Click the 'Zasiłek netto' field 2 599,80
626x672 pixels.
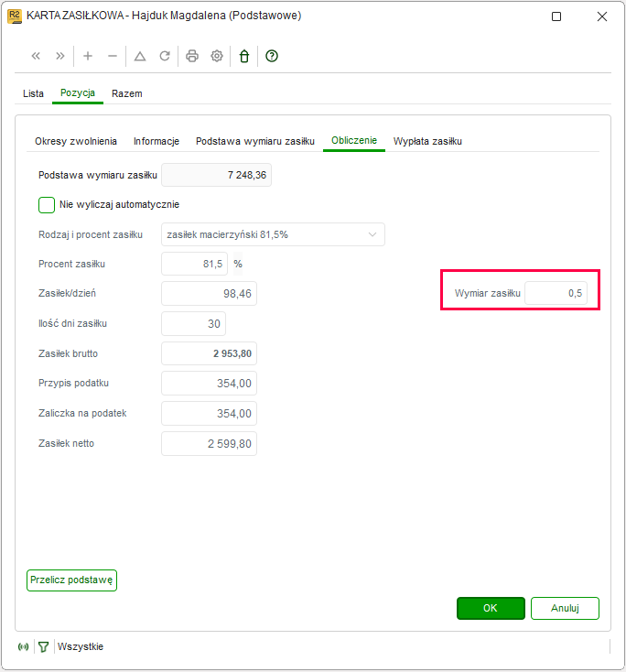209,443
